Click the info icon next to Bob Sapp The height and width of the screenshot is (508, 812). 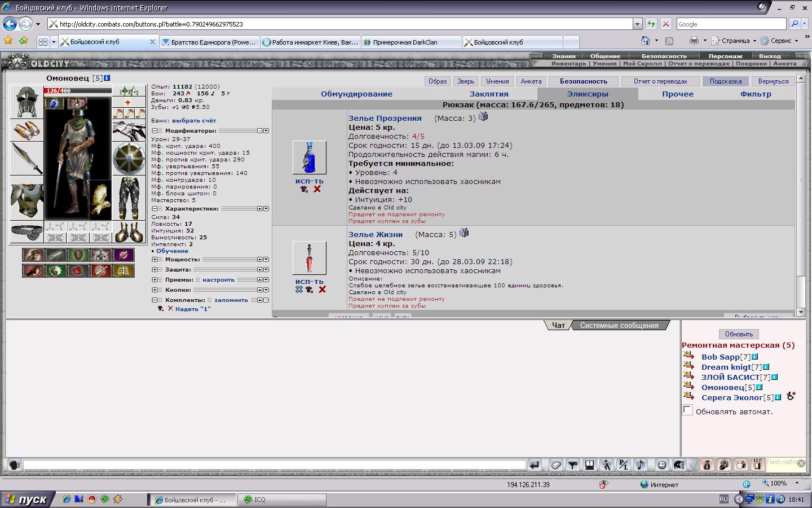point(754,357)
